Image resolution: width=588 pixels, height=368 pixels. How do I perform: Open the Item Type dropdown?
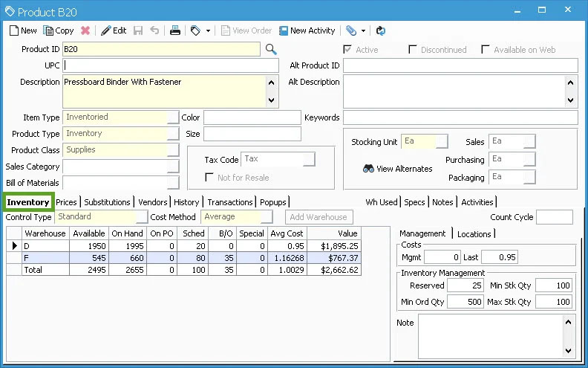173,117
